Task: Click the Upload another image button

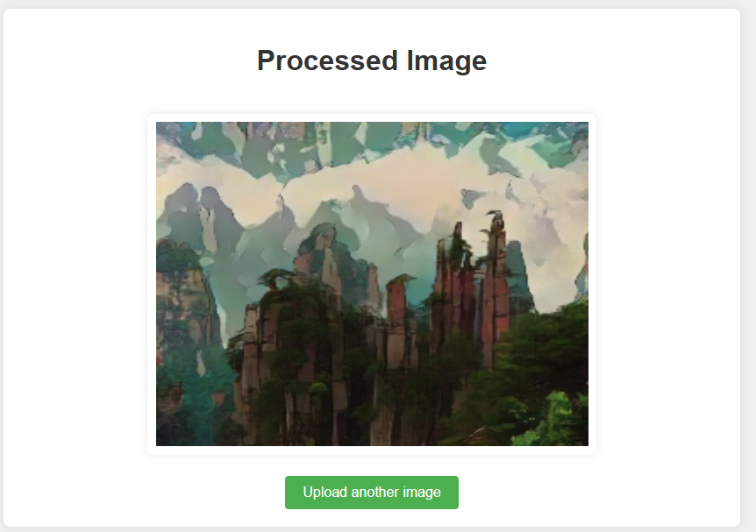Action: coord(371,492)
